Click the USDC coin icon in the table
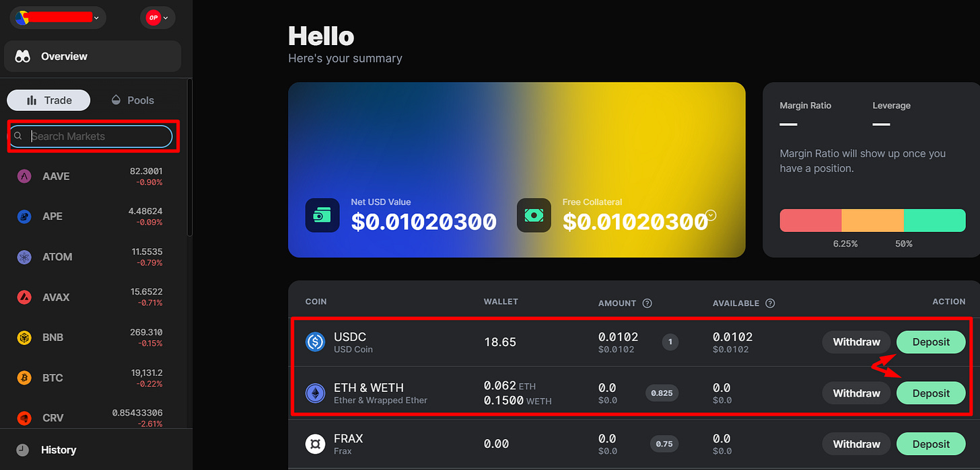This screenshot has width=980, height=470. 316,342
